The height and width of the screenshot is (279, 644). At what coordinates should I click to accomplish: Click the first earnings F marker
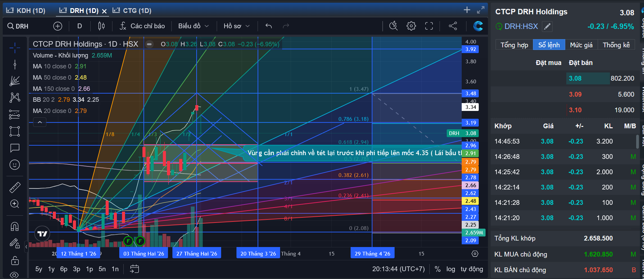point(128,241)
